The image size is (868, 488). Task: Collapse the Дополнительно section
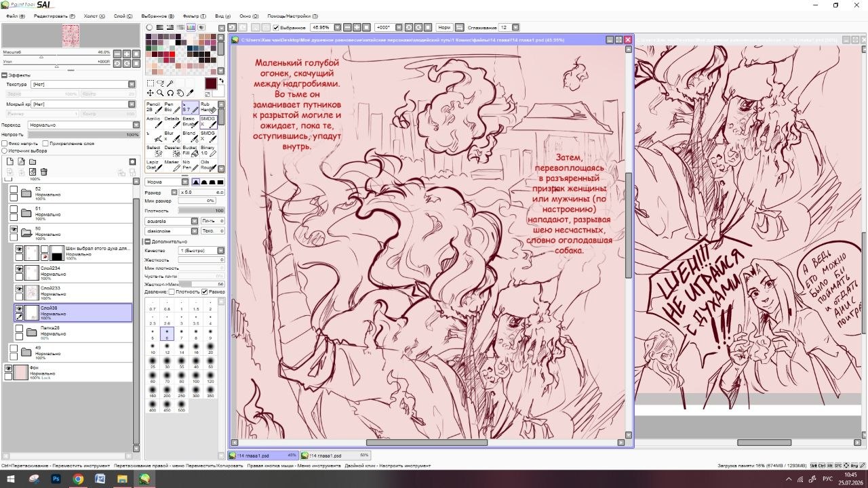tap(146, 241)
